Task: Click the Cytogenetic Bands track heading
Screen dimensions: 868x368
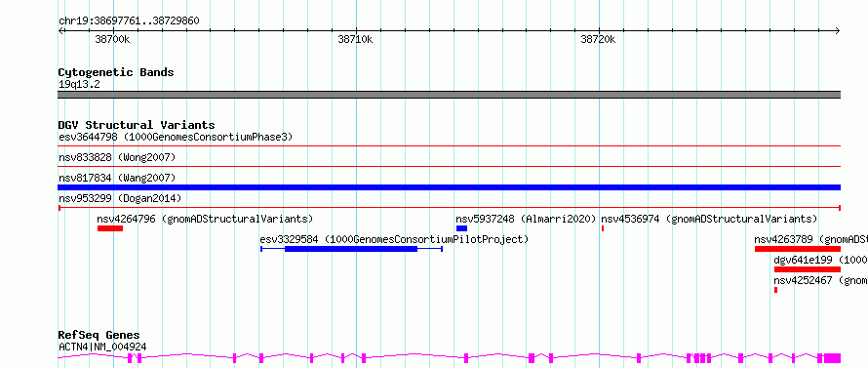Action: (x=116, y=72)
